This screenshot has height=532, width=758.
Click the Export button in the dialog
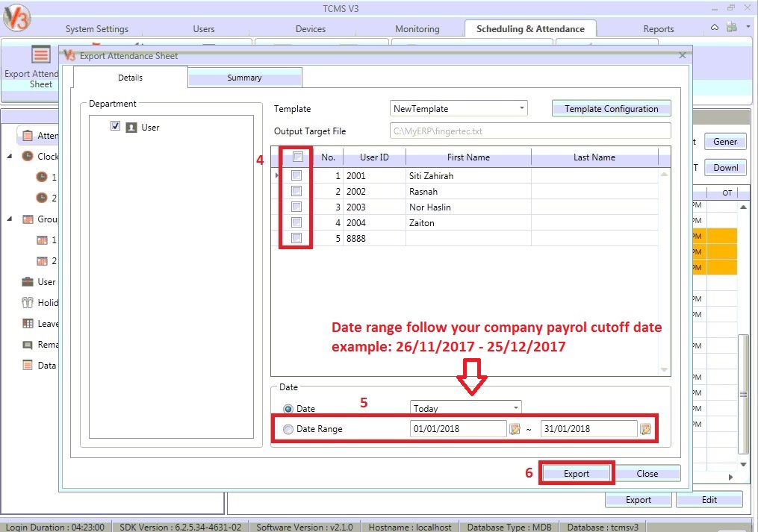(x=576, y=474)
